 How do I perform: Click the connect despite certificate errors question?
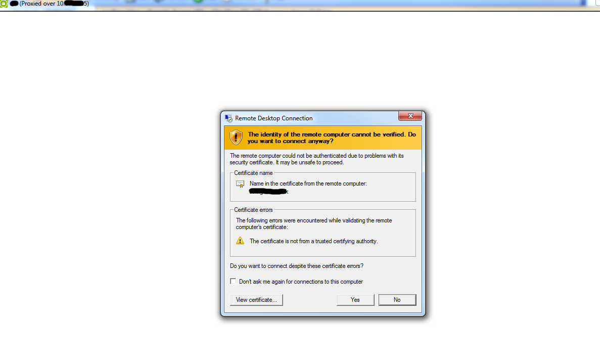[297, 266]
